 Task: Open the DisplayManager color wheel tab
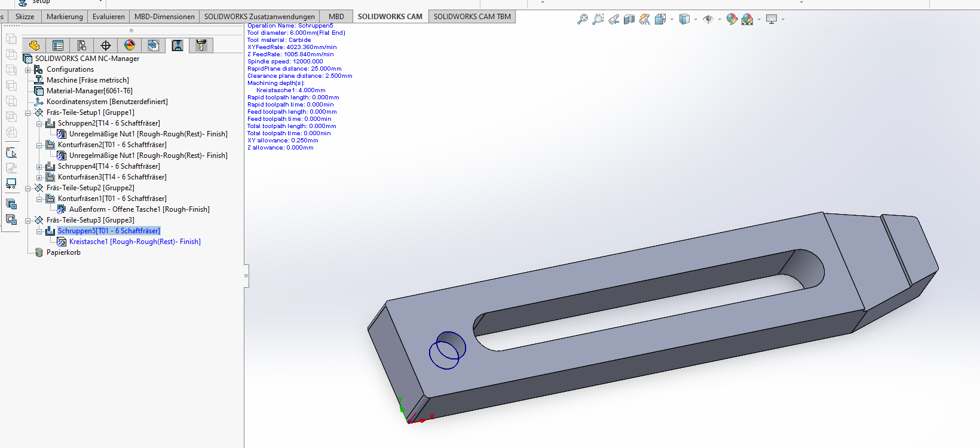click(x=130, y=45)
